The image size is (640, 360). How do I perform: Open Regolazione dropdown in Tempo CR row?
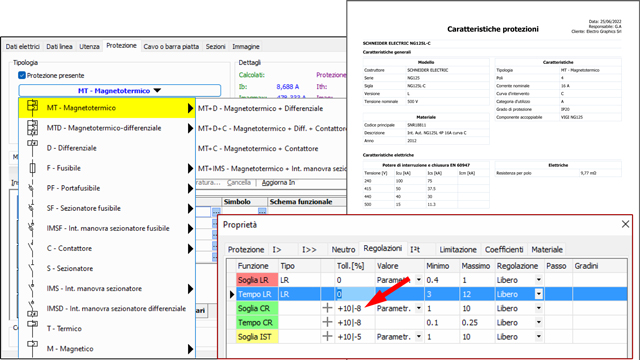(539, 322)
